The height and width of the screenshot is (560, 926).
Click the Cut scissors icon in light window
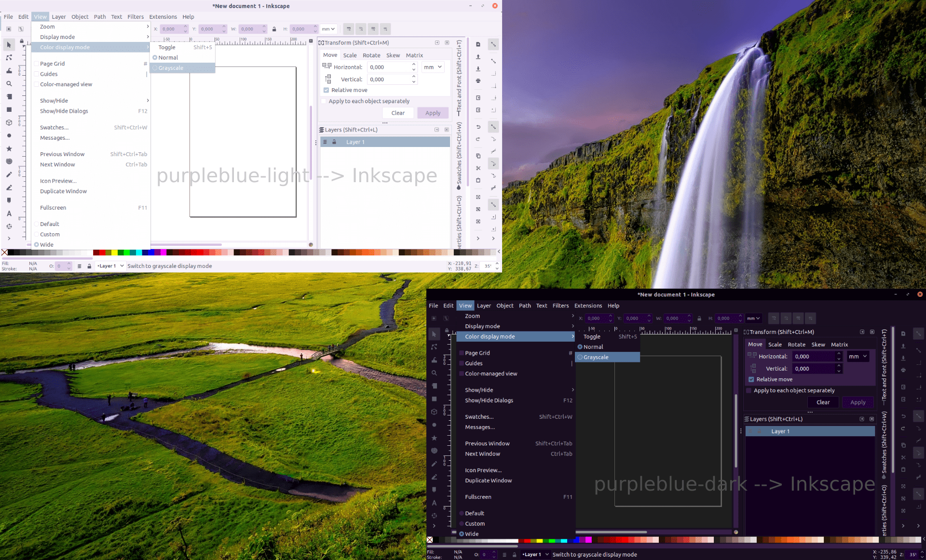tap(478, 168)
